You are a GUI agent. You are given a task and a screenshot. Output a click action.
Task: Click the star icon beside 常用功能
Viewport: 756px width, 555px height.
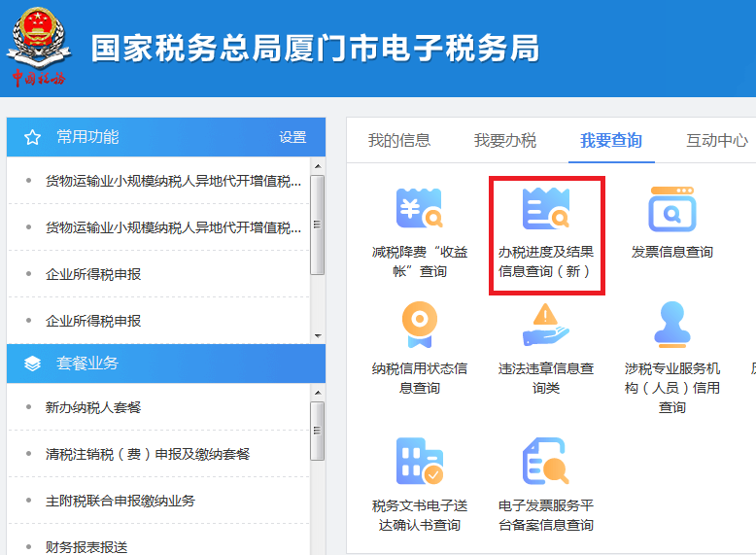tap(32, 137)
